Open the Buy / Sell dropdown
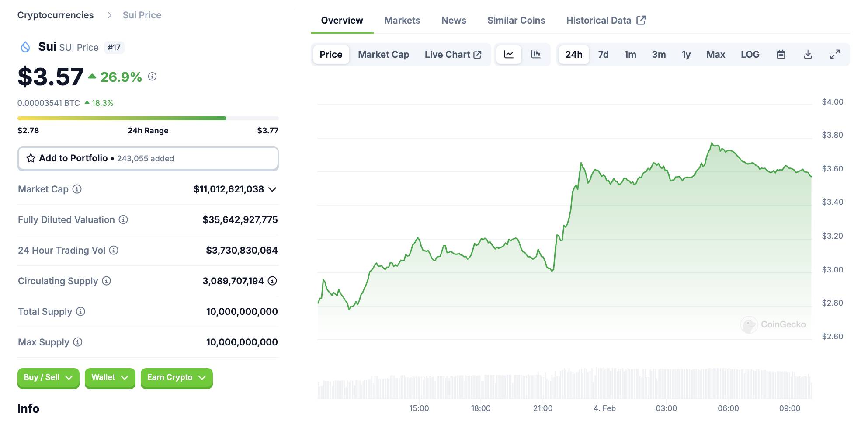868x425 pixels. 48,378
